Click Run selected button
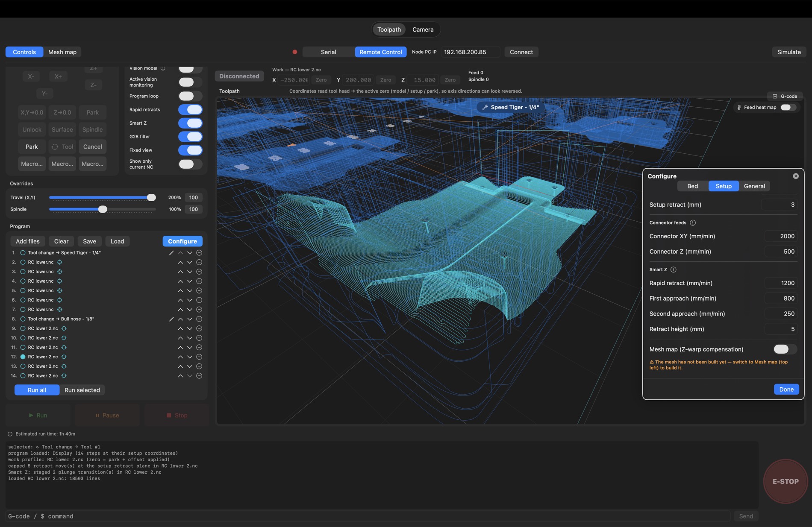Viewport: 812px width, 527px height. pos(82,390)
